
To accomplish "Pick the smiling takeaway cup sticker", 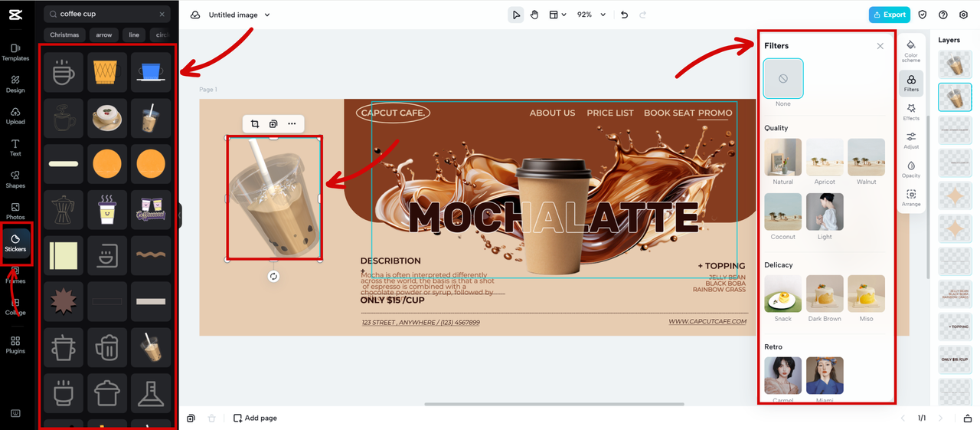I will pyautogui.click(x=107, y=210).
